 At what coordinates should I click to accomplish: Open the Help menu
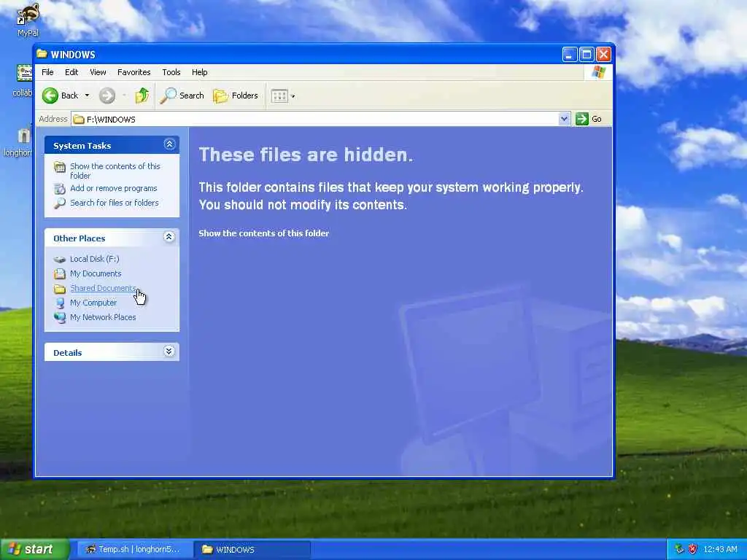pos(200,72)
